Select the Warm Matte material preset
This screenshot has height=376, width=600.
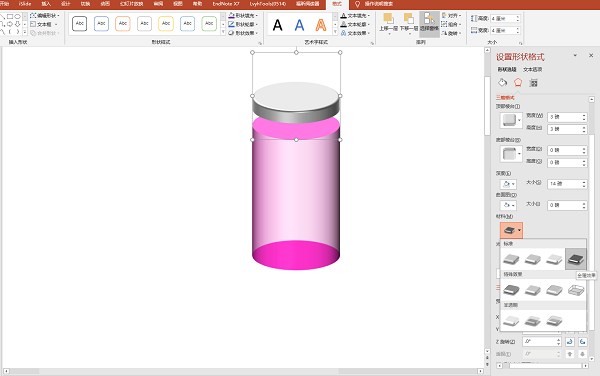(x=533, y=259)
